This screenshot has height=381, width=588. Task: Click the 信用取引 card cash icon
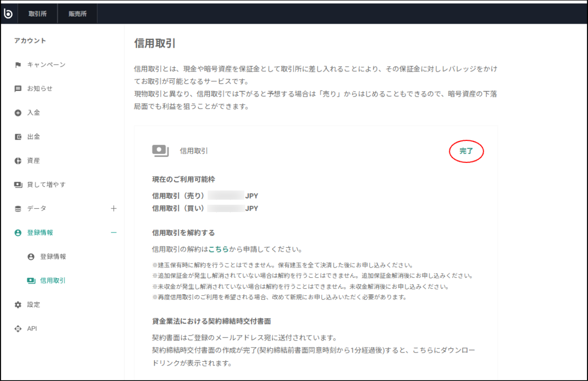160,151
